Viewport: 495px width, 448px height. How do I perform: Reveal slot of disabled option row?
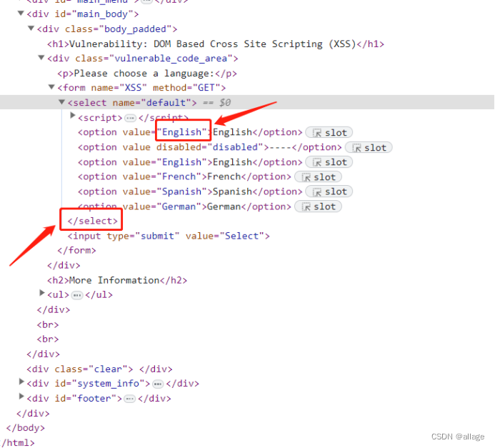coord(369,148)
